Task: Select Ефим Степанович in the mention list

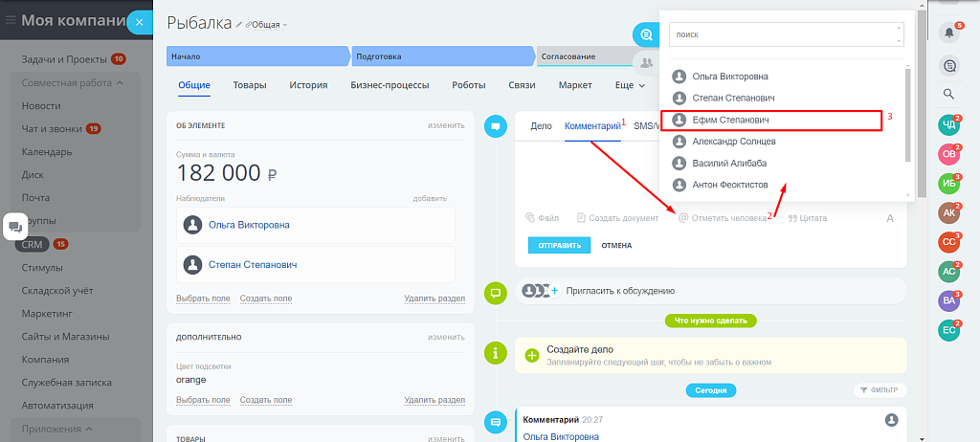Action: [x=771, y=120]
